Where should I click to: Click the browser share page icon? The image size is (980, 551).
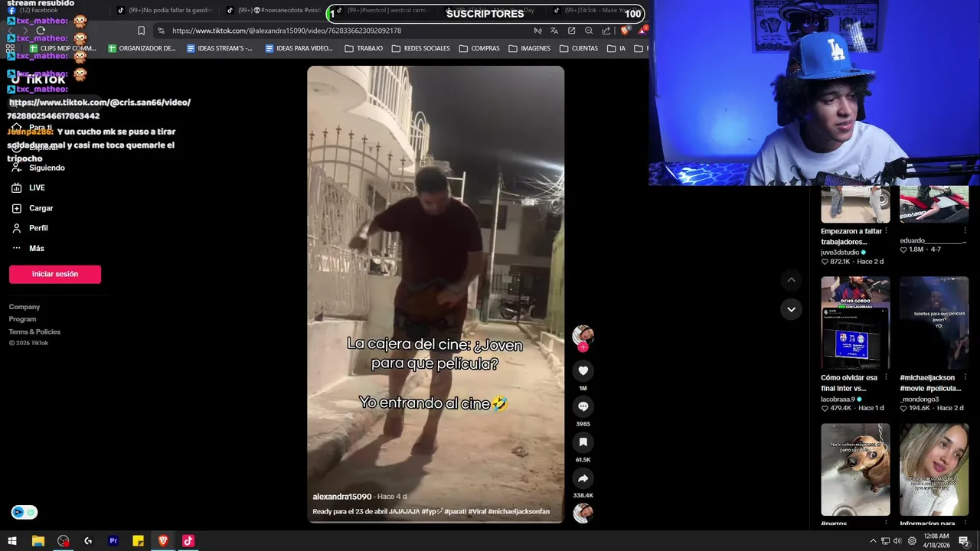[606, 31]
